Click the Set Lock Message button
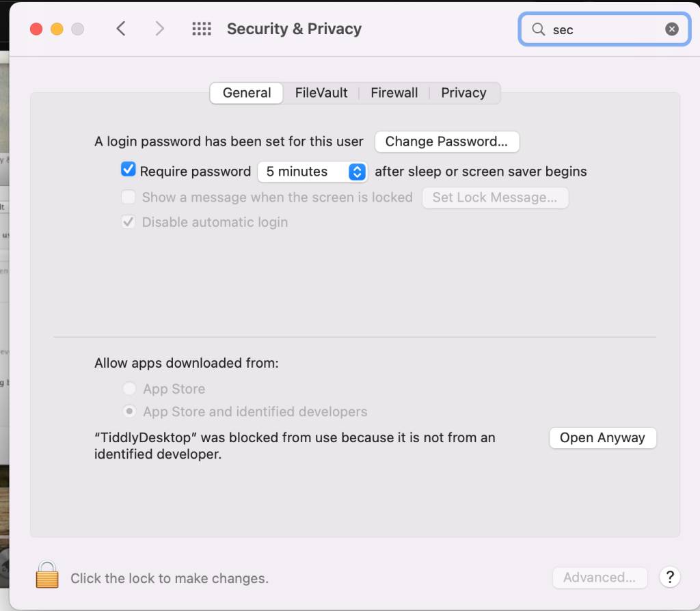700x611 pixels. coord(495,198)
